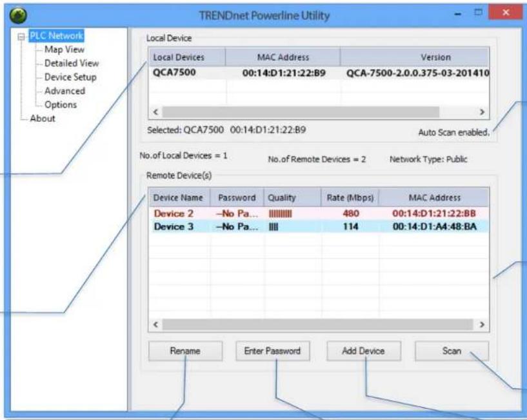Click left arrow of Local Device scrollbar
The image size is (527, 420).
pos(155,112)
